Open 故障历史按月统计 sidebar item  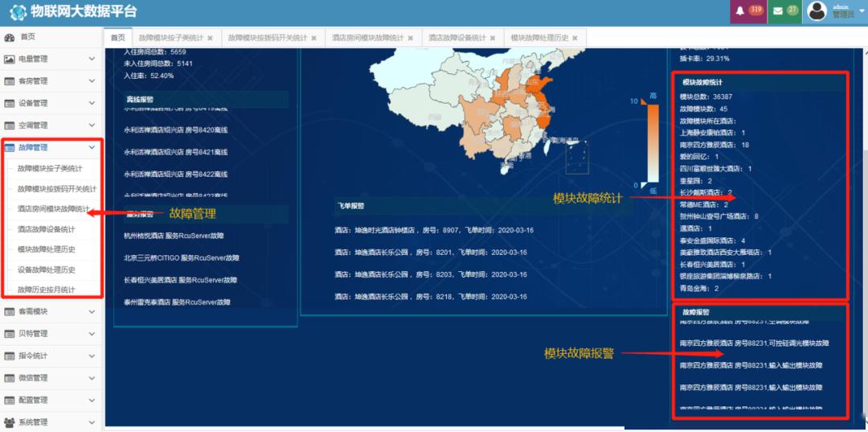pyautogui.click(x=47, y=290)
